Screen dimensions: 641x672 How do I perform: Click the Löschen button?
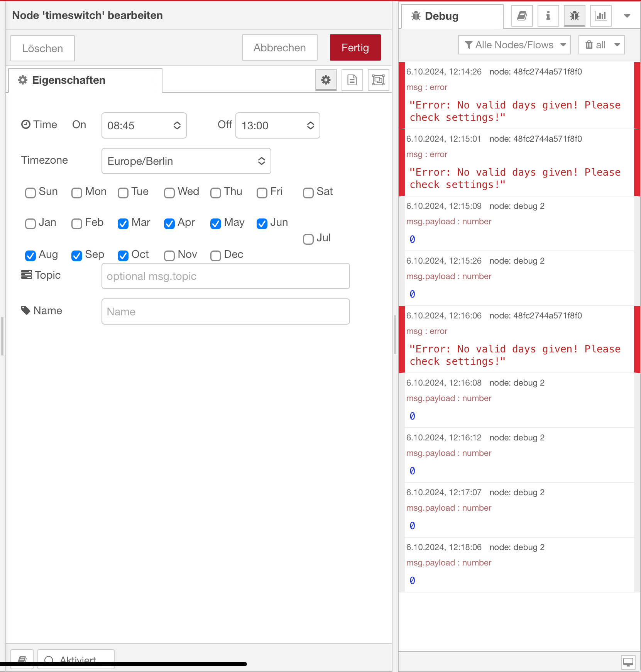click(42, 48)
